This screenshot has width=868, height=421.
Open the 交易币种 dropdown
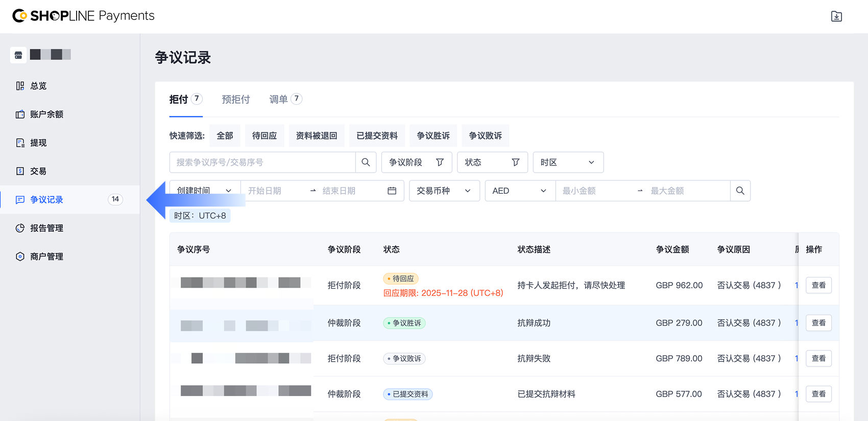444,191
